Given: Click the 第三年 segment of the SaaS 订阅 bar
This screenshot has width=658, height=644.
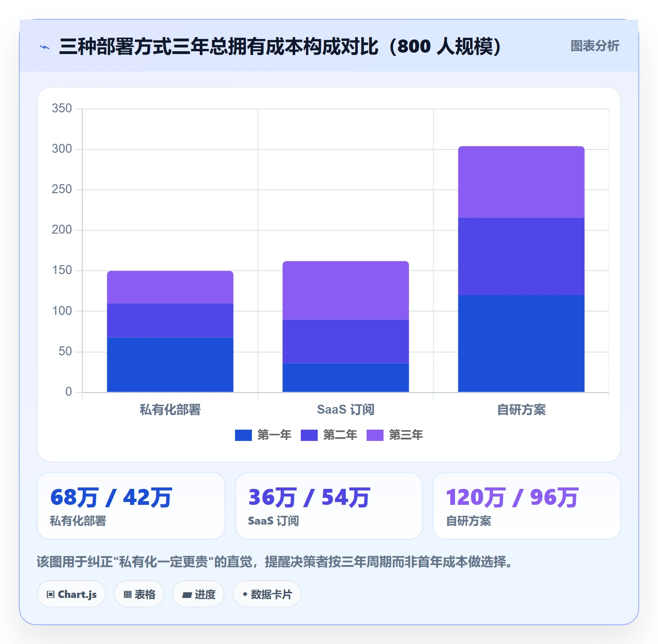Looking at the screenshot, I should (x=345, y=291).
